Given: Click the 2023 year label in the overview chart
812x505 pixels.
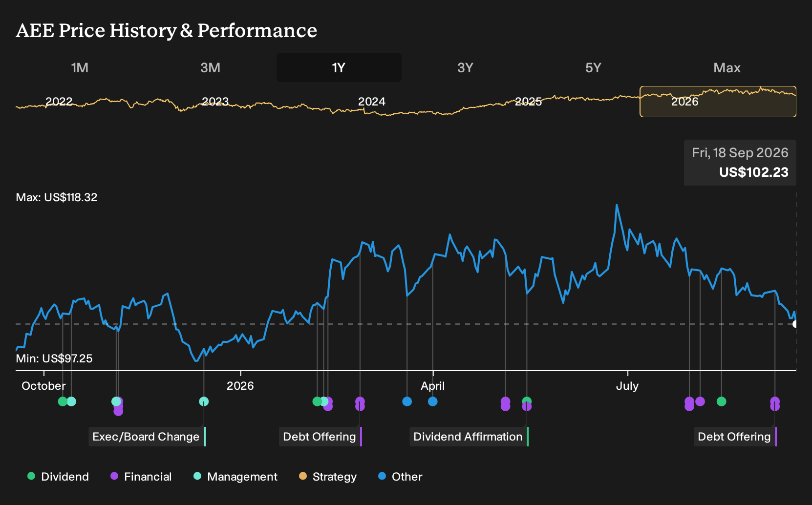Looking at the screenshot, I should (x=215, y=102).
